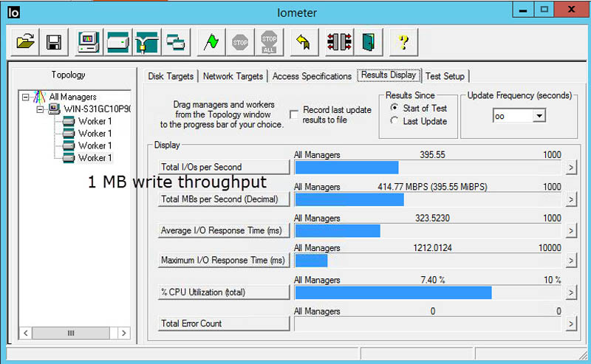The image size is (591, 364).
Task: Click the Total I/Os per Second button
Action: click(224, 167)
